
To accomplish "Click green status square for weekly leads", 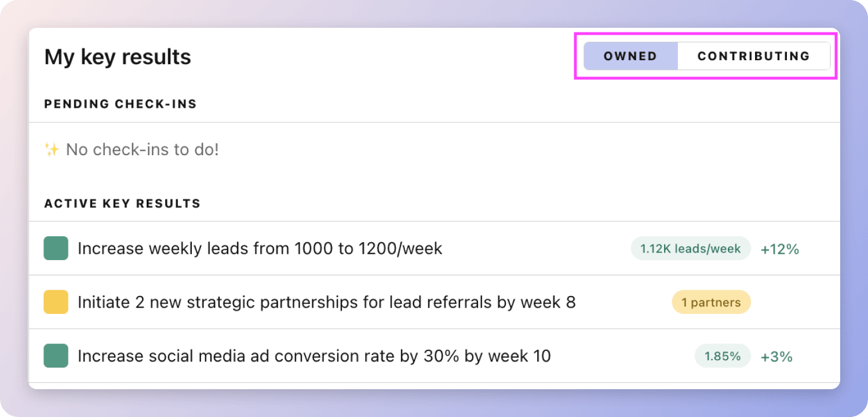I will tap(56, 248).
